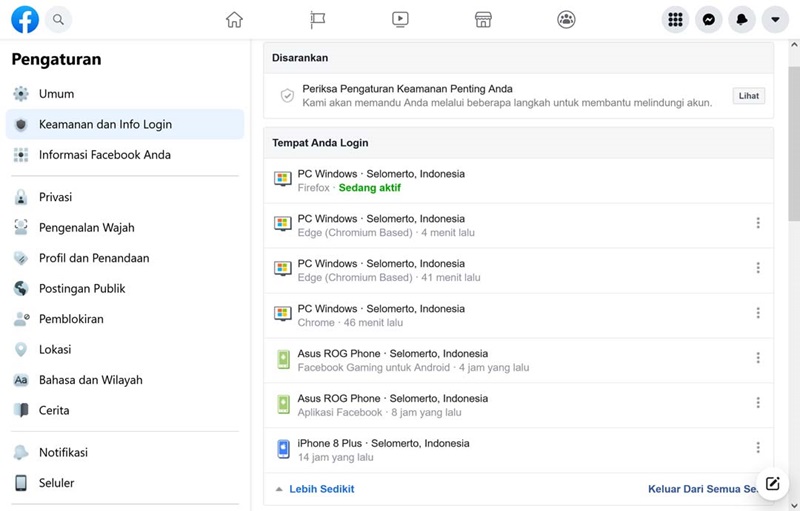The height and width of the screenshot is (511, 800).
Task: Click the Periksa Pengaturan Keamanan Penting Anda text
Action: [x=407, y=89]
